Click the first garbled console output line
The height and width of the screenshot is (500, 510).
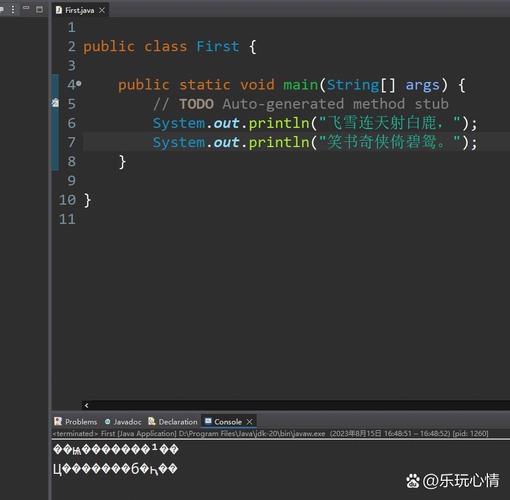pos(116,449)
